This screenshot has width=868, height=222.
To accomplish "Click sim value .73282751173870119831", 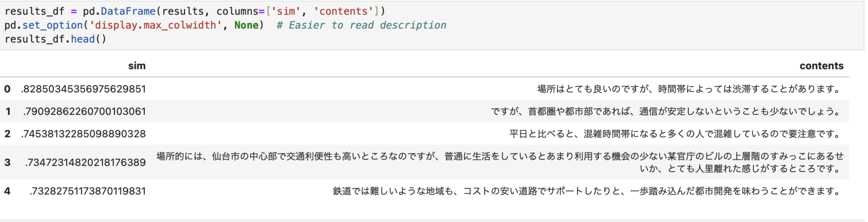I will point(88,191).
